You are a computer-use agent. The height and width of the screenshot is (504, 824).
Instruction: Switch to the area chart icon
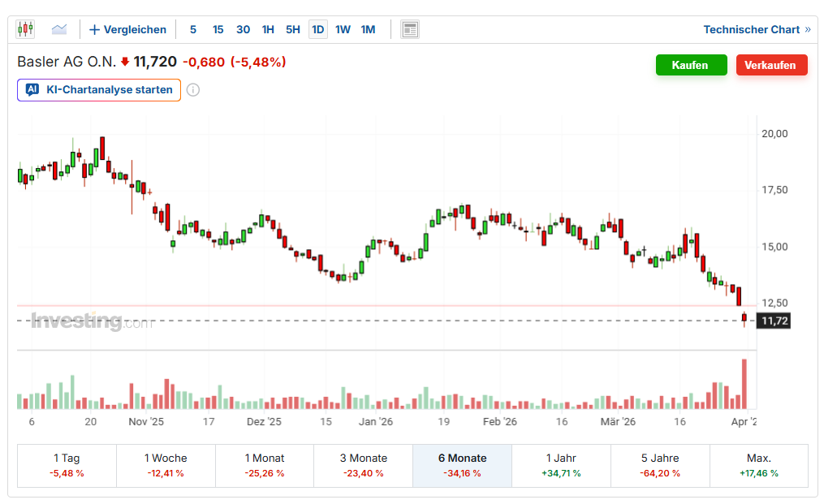click(59, 29)
